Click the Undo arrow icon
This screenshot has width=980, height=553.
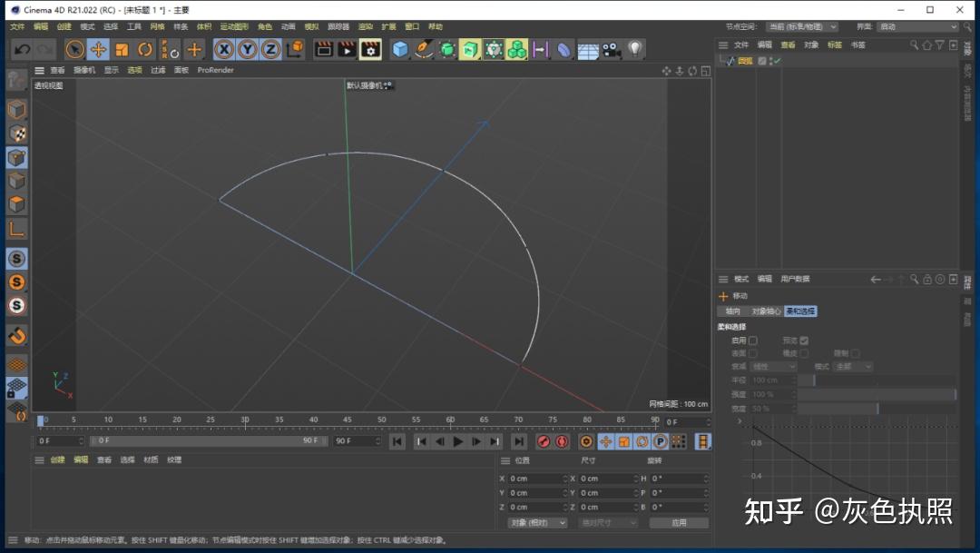tap(23, 49)
